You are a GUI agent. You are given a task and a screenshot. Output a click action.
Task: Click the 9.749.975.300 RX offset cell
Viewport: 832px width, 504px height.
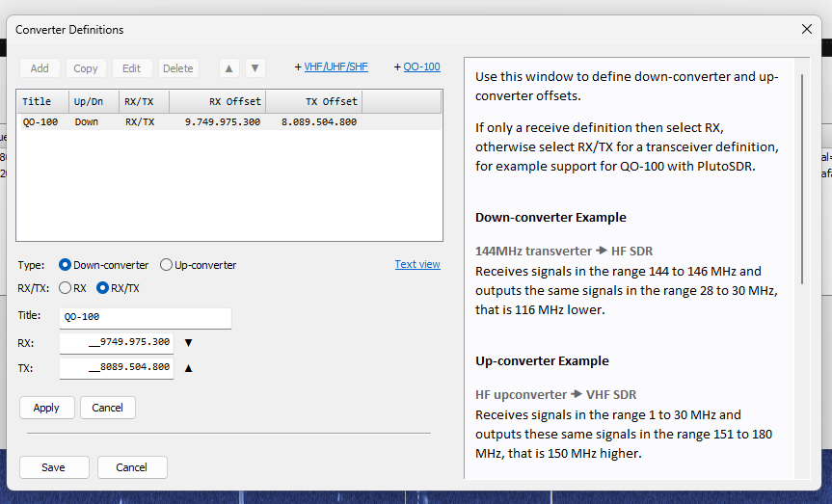click(x=223, y=122)
